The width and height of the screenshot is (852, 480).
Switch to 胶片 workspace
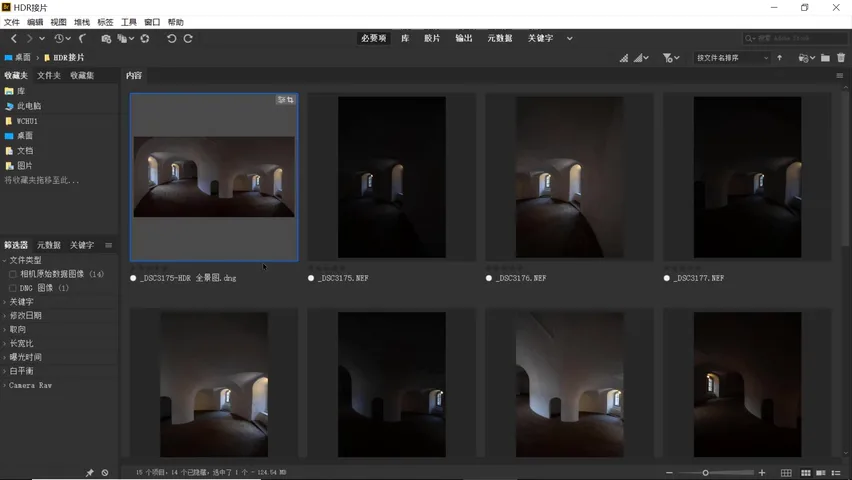(x=432, y=39)
